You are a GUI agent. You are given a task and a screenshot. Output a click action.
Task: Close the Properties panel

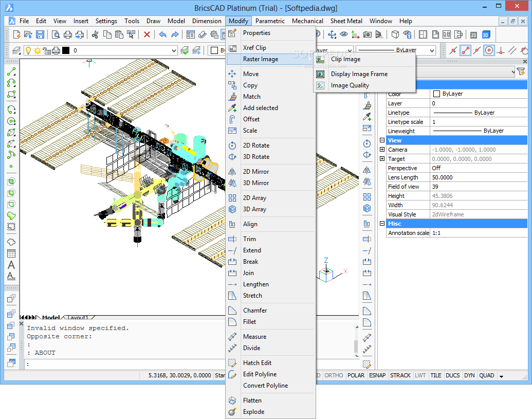525,61
